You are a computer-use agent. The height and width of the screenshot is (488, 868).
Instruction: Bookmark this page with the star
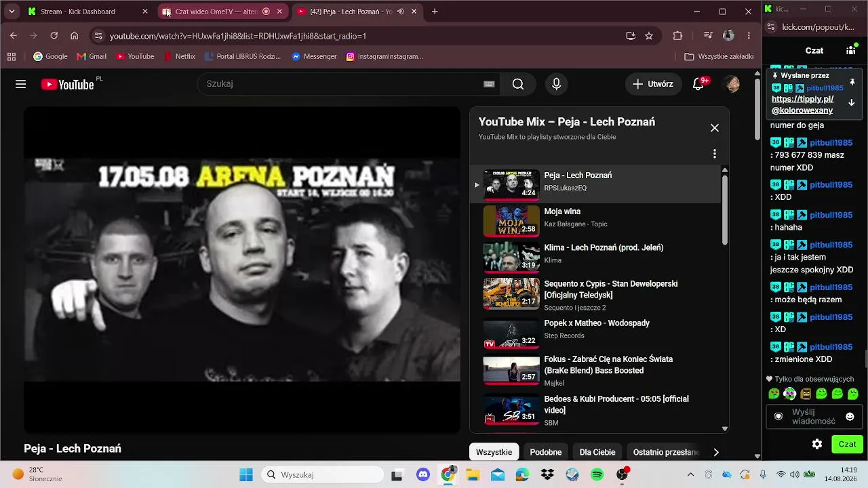(x=649, y=36)
